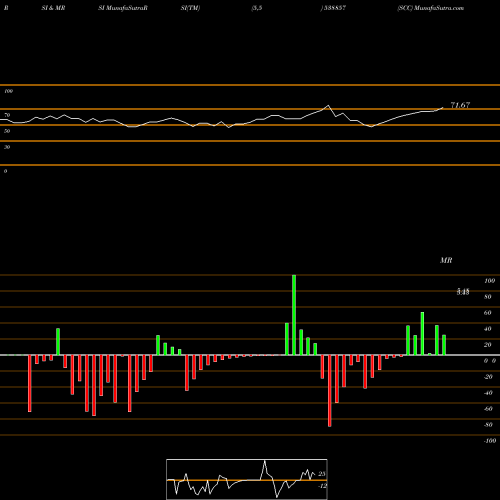Click the -100 label on MR histogram axis
This screenshot has height=500, width=500.
click(490, 441)
